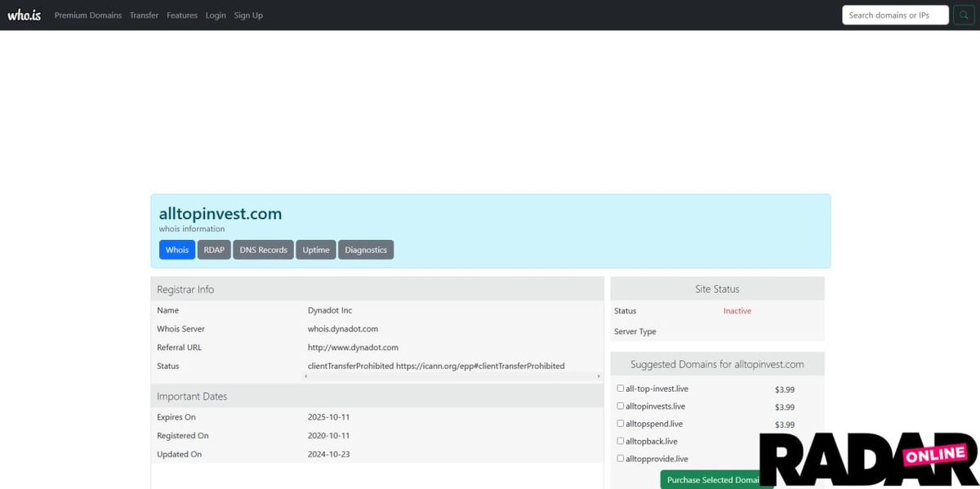Click the Site Status section header
980x489 pixels.
tap(717, 289)
